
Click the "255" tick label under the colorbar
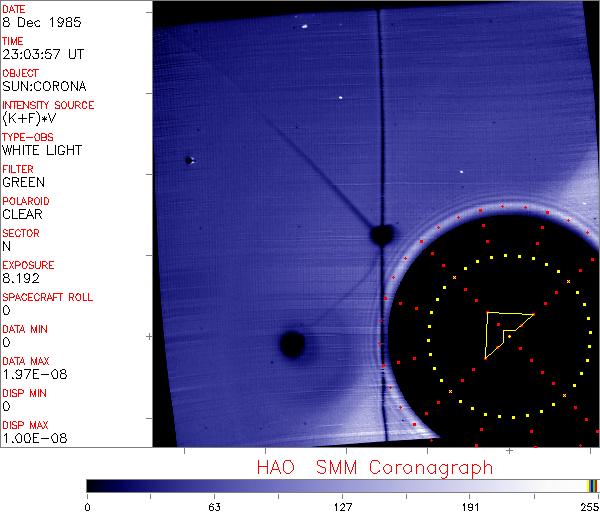[587, 505]
